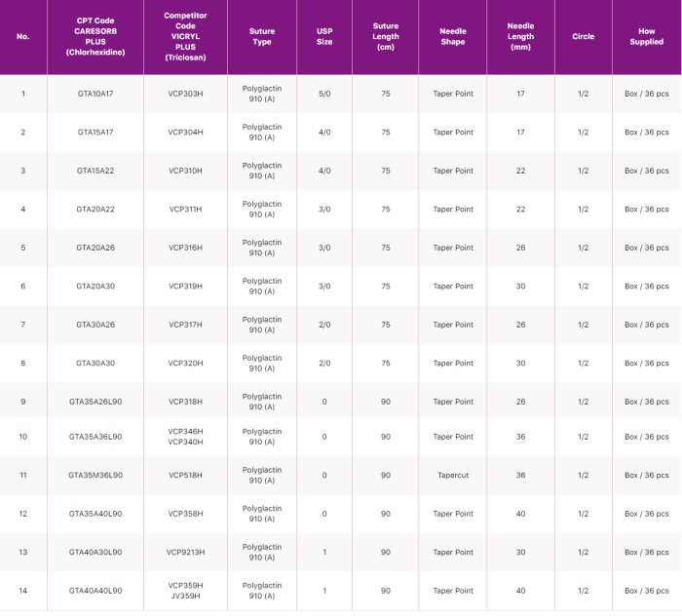682x616 pixels.
Task: Click the VCP311H competitor code cell
Action: pyautogui.click(x=185, y=210)
